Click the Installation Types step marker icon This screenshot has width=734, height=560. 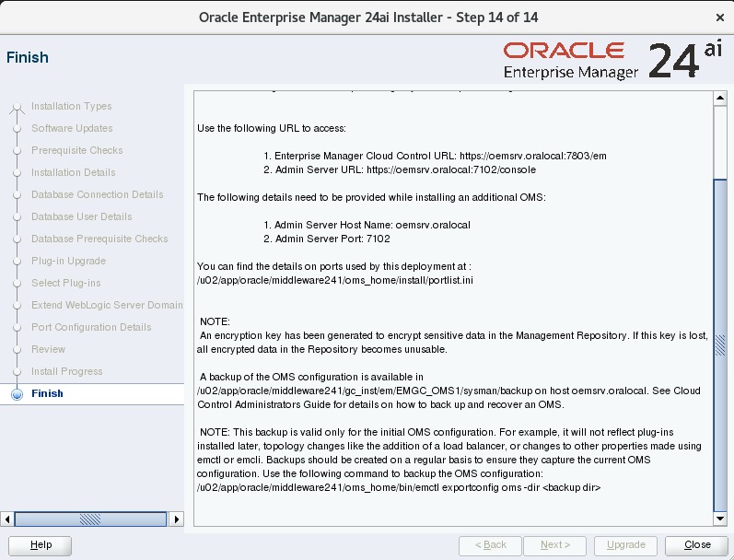tap(17, 108)
